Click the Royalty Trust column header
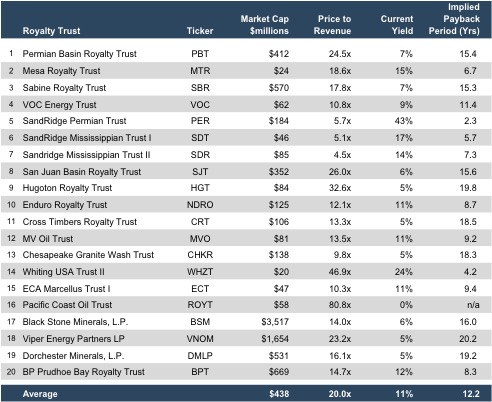This screenshot has height=402, width=492. pyautogui.click(x=51, y=31)
